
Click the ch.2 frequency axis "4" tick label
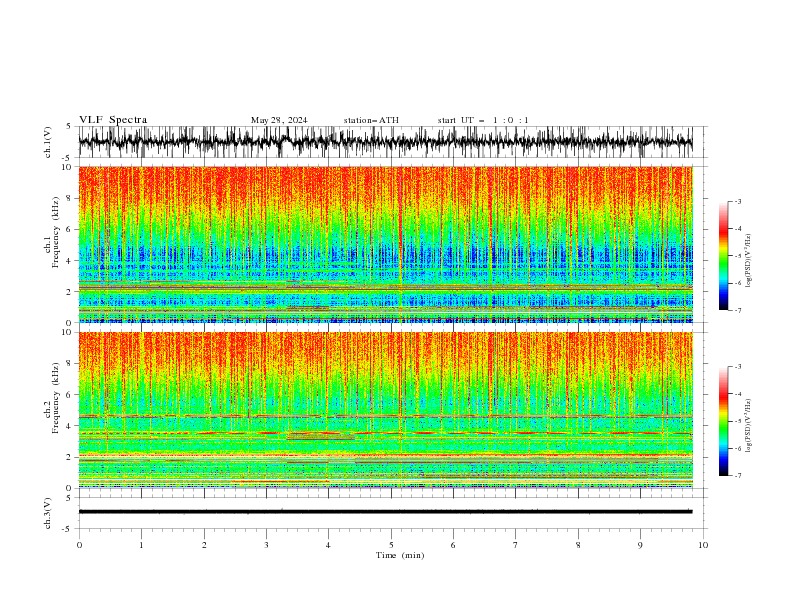coord(70,426)
